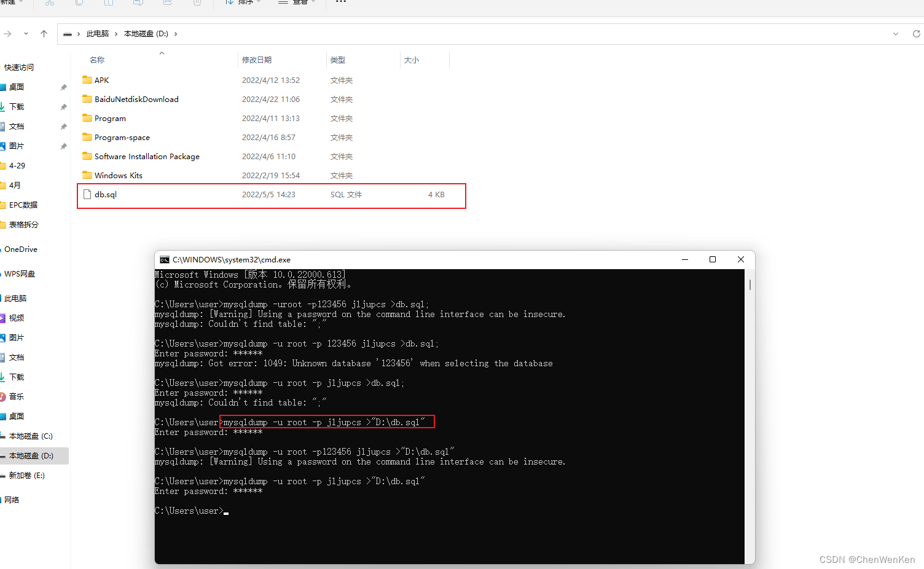Click the cmd prompt cursor line
This screenshot has height=569, width=924.
point(192,511)
